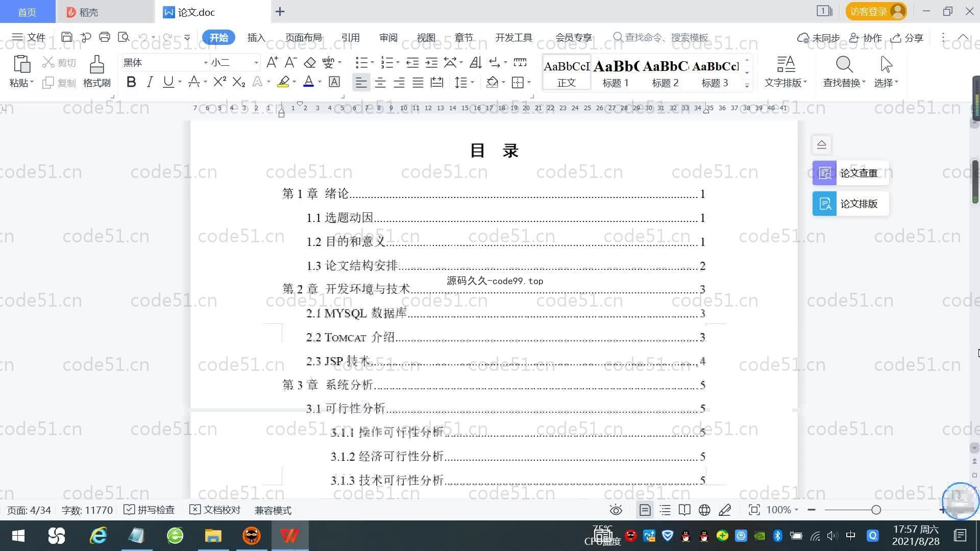Click the Print icon in quick toolbar

[x=105, y=37]
